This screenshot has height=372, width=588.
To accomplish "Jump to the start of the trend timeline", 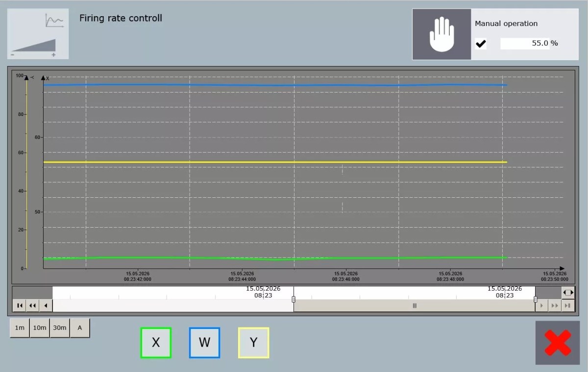I will tap(19, 305).
